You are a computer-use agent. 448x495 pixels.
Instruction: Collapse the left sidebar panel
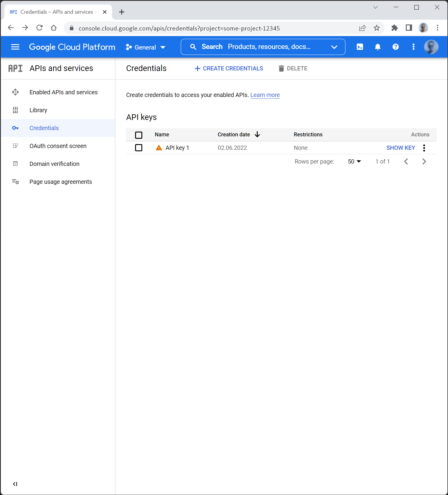(x=15, y=484)
